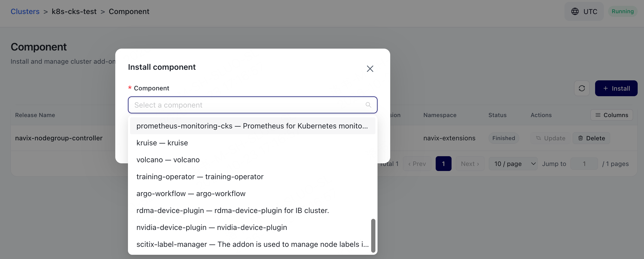Viewport: 644px width, 259px height.
Task: Open the Columns settings button
Action: (611, 115)
